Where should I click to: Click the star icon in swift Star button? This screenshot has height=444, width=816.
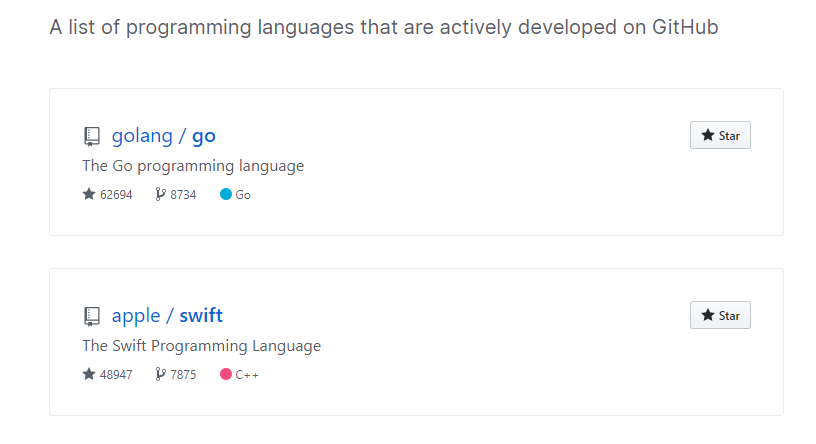pyautogui.click(x=708, y=315)
